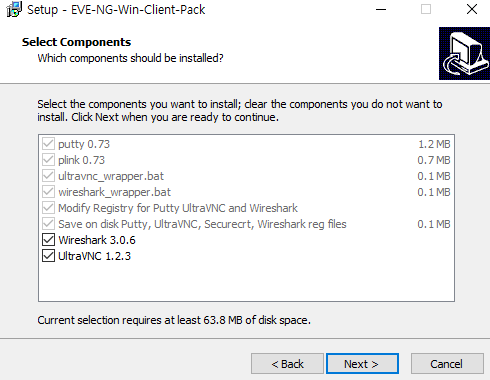Close the Setup window

tap(472, 9)
